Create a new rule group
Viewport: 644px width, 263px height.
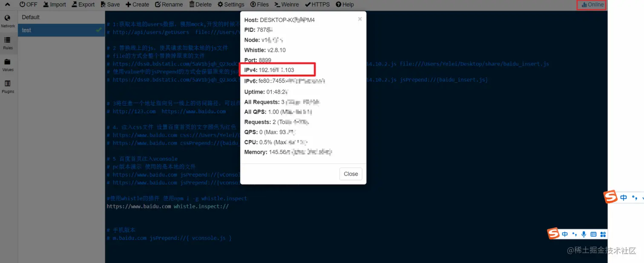(x=137, y=5)
